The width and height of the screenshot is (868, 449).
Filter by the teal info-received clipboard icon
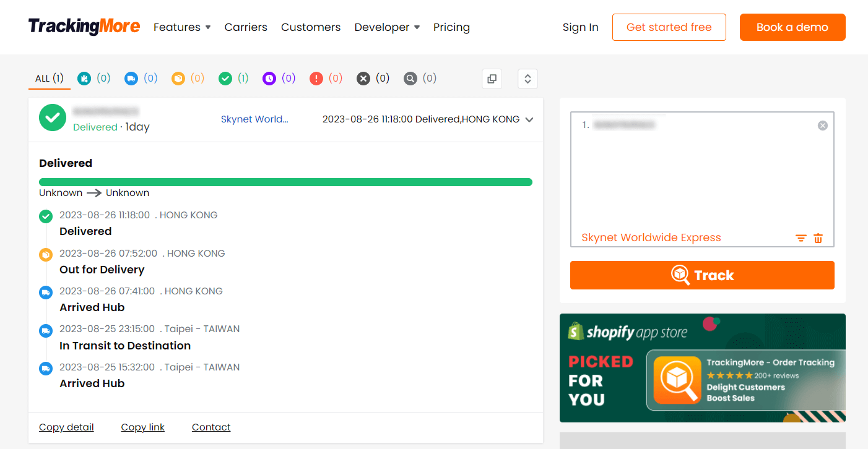pos(84,79)
